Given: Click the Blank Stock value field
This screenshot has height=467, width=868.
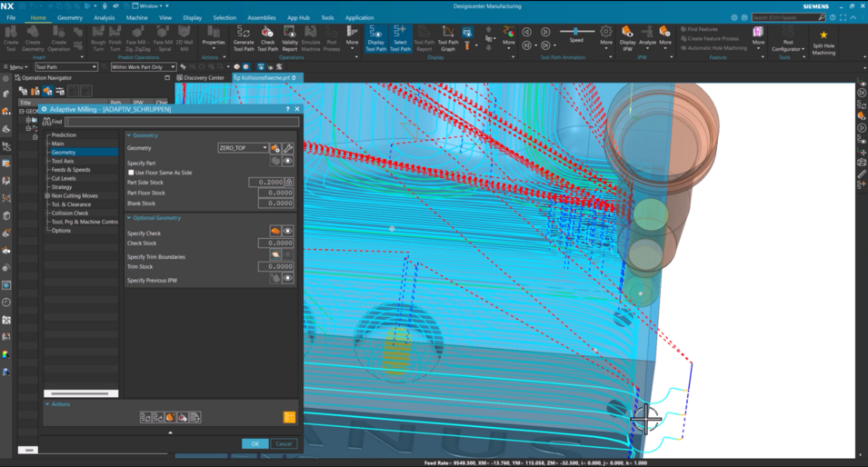Looking at the screenshot, I should tap(275, 204).
